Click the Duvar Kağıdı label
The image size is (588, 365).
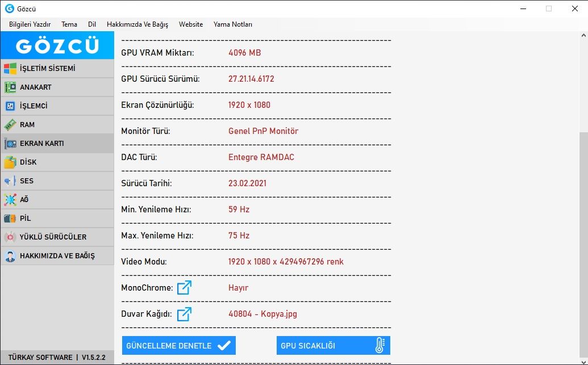[147, 314]
